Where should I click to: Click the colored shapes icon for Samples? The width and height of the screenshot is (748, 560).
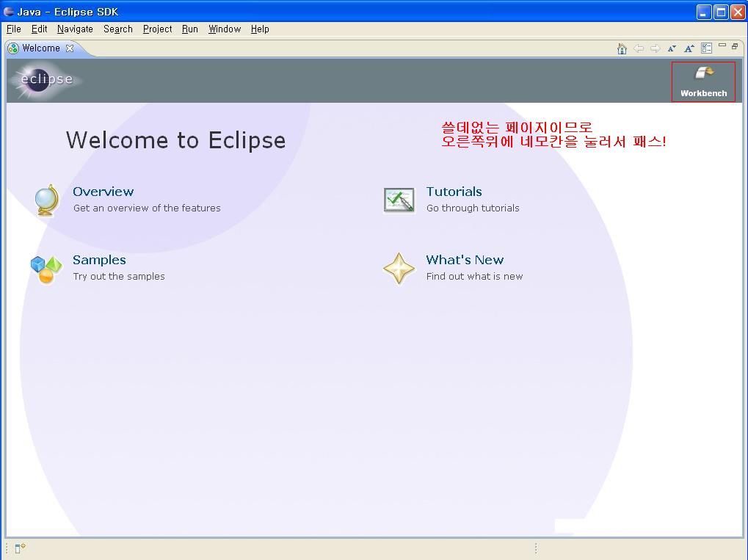pyautogui.click(x=46, y=269)
